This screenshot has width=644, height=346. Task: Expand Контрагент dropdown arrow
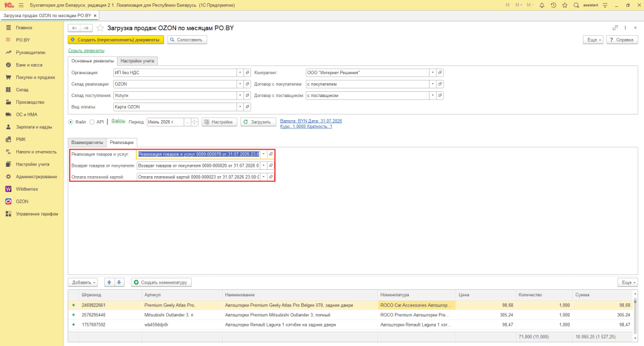433,72
